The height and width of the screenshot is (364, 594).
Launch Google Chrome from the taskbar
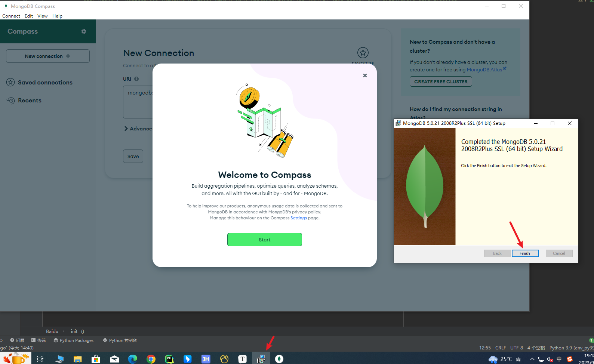(x=151, y=359)
